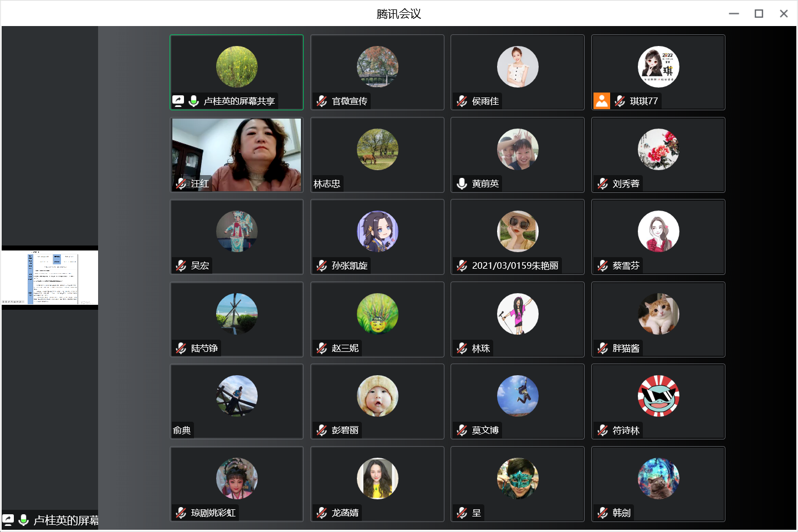
Task: Click muted mic icon beside 侯雨佳
Action: pyautogui.click(x=462, y=101)
